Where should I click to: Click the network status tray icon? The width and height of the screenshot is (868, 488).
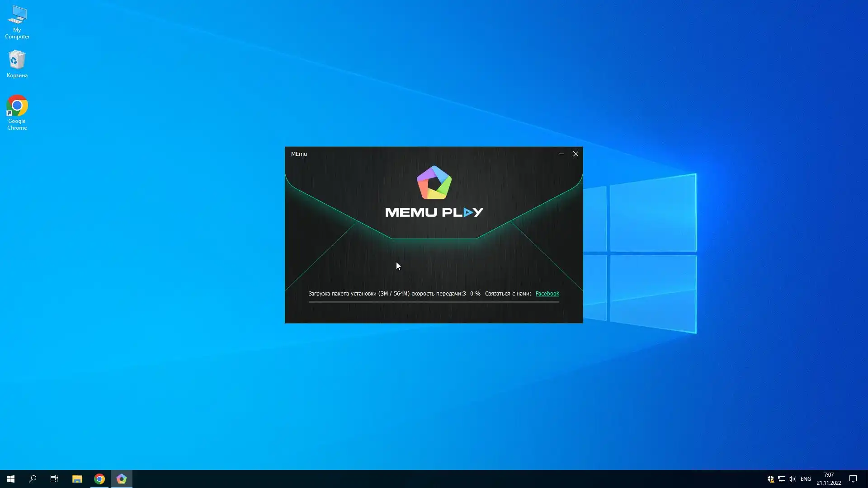(x=781, y=479)
